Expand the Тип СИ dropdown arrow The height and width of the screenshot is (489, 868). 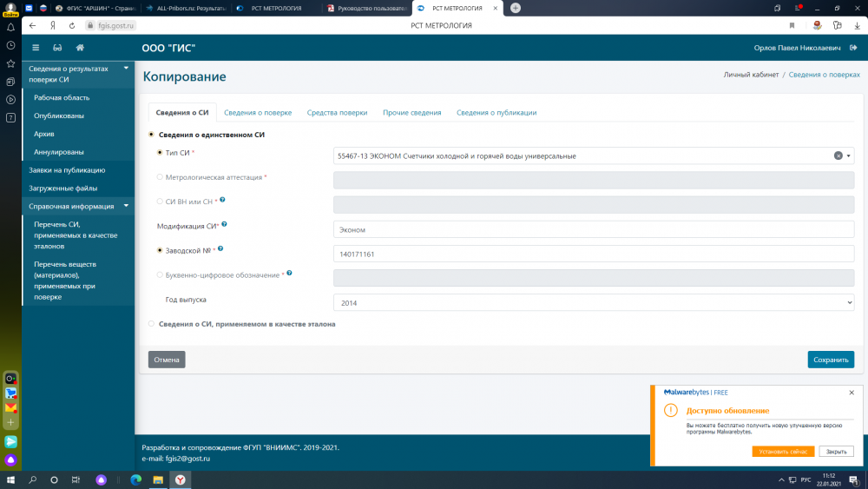click(849, 155)
